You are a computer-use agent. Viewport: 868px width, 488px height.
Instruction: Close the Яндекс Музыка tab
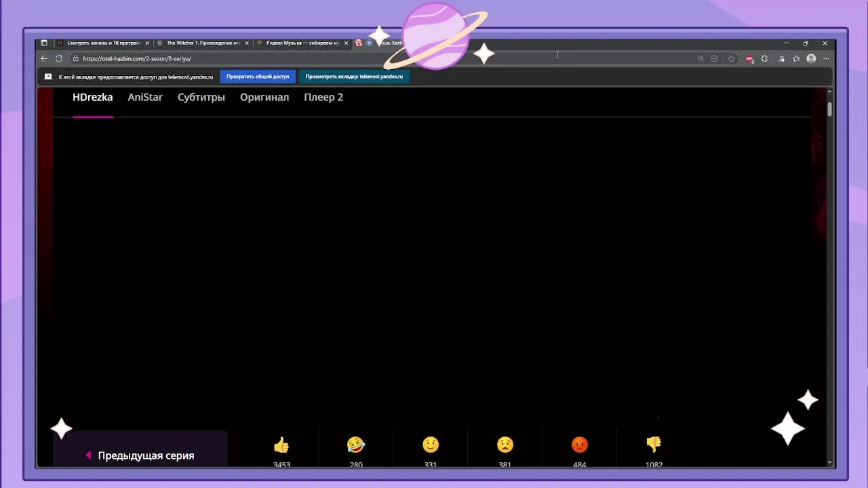[347, 43]
